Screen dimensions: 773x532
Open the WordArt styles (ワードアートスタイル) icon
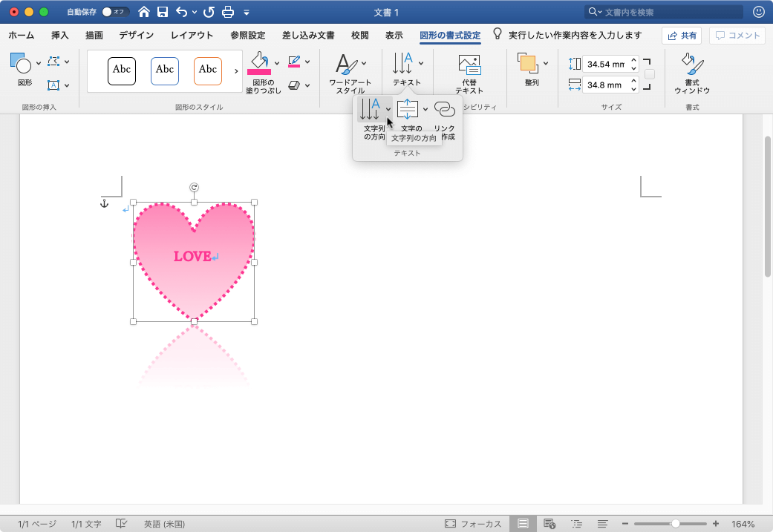coord(345,65)
